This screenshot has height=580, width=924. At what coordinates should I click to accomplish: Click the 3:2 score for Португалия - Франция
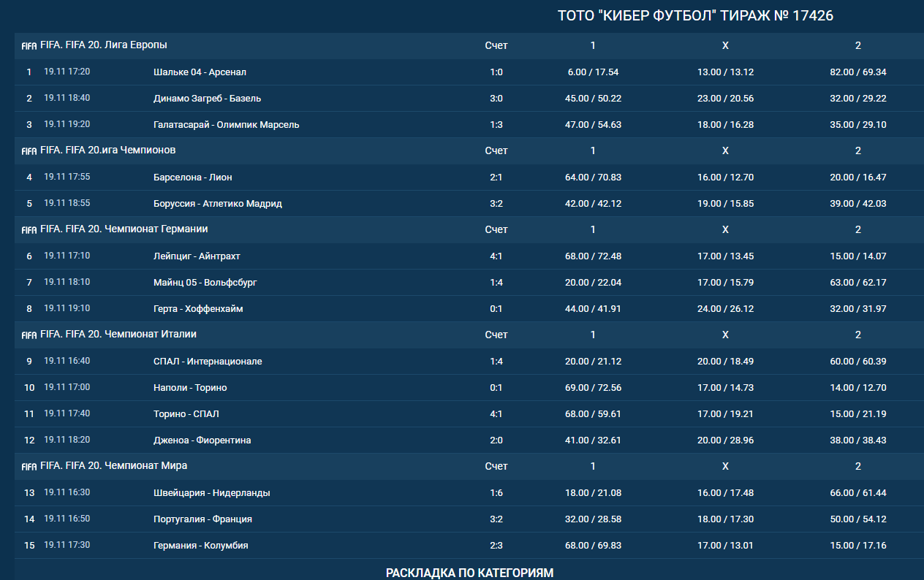(496, 519)
